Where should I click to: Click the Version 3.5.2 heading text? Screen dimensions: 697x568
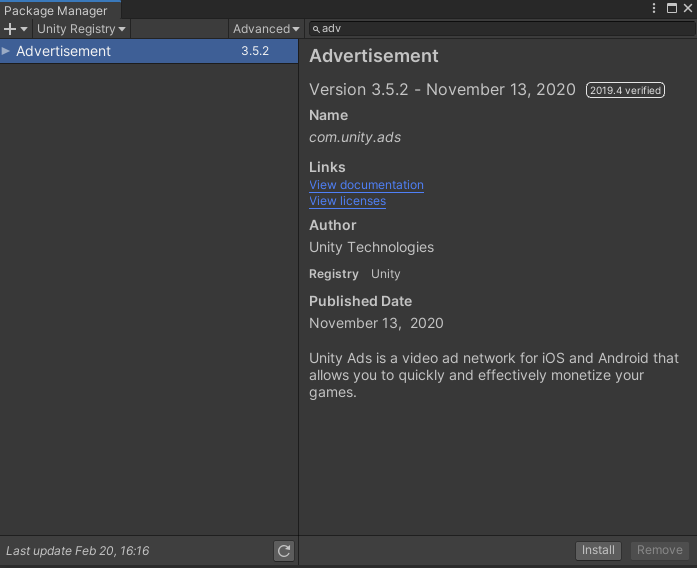pos(442,90)
